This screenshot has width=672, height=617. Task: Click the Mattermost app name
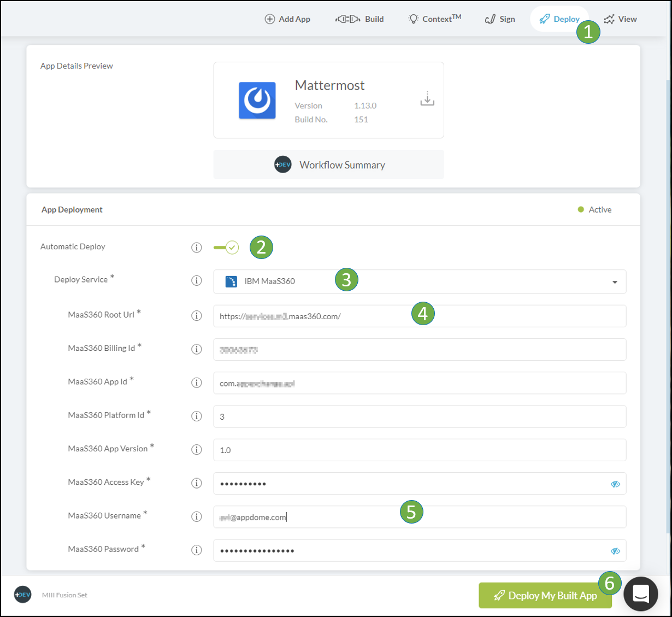pyautogui.click(x=329, y=85)
